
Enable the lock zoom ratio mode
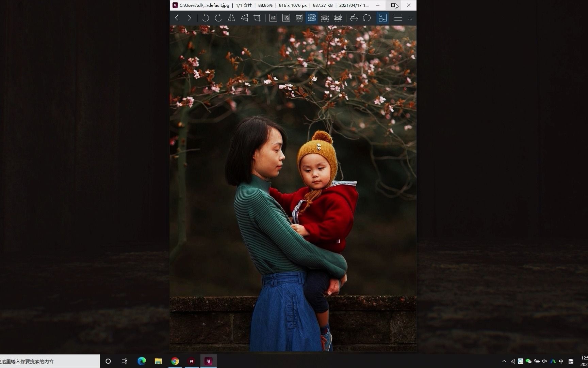(x=286, y=18)
